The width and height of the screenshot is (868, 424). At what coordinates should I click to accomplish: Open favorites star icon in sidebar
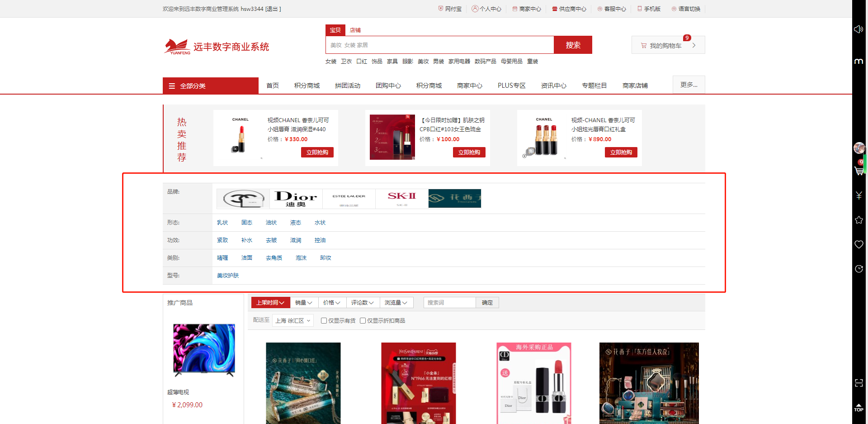859,220
